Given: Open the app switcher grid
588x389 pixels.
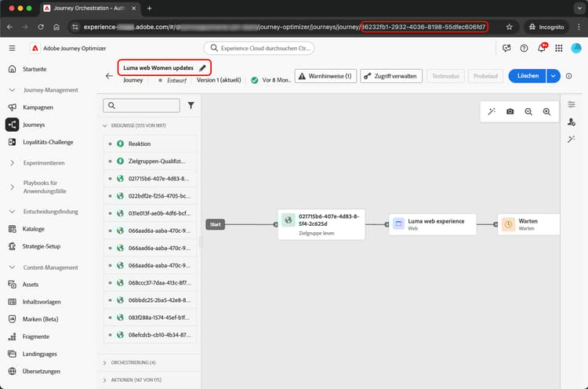Looking at the screenshot, I should (559, 48).
